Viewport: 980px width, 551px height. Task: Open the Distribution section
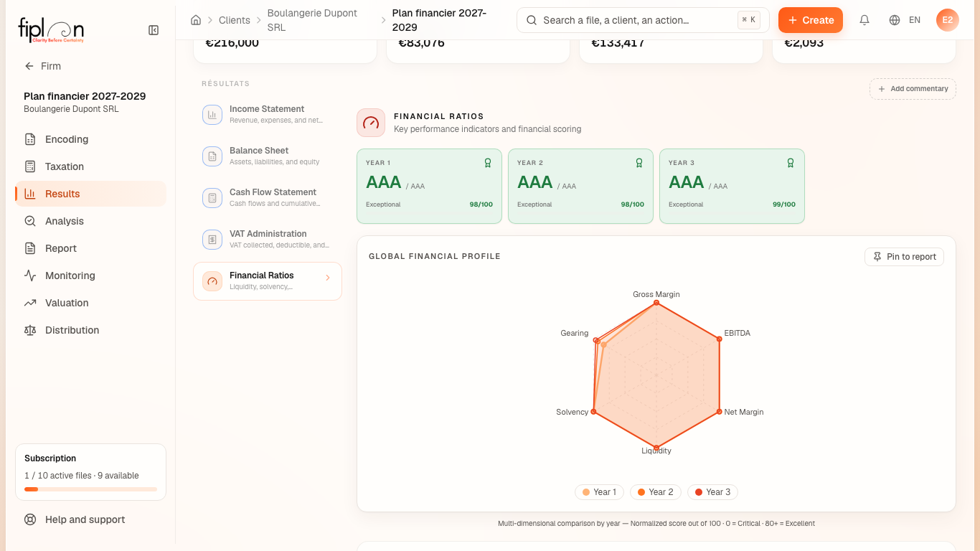click(x=90, y=330)
